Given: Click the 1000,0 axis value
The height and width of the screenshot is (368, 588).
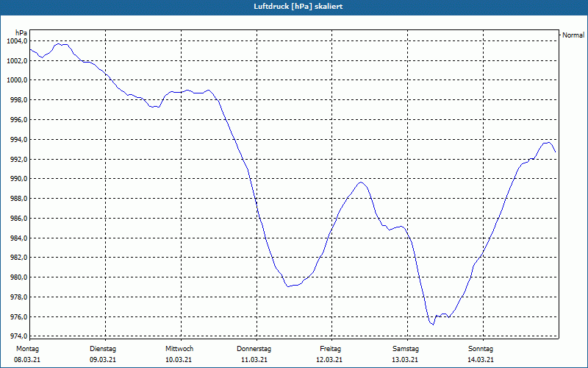Looking at the screenshot, I should click(17, 80).
